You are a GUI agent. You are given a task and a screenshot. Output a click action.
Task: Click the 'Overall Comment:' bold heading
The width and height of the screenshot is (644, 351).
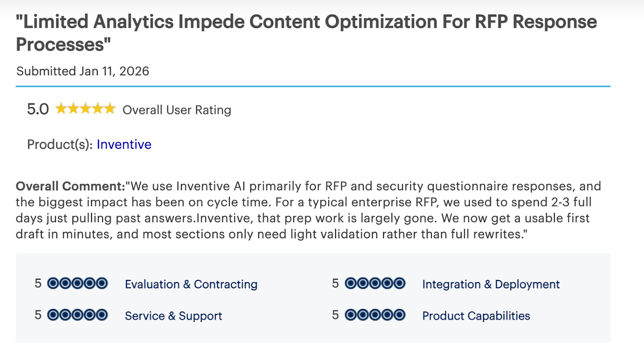[x=70, y=186]
